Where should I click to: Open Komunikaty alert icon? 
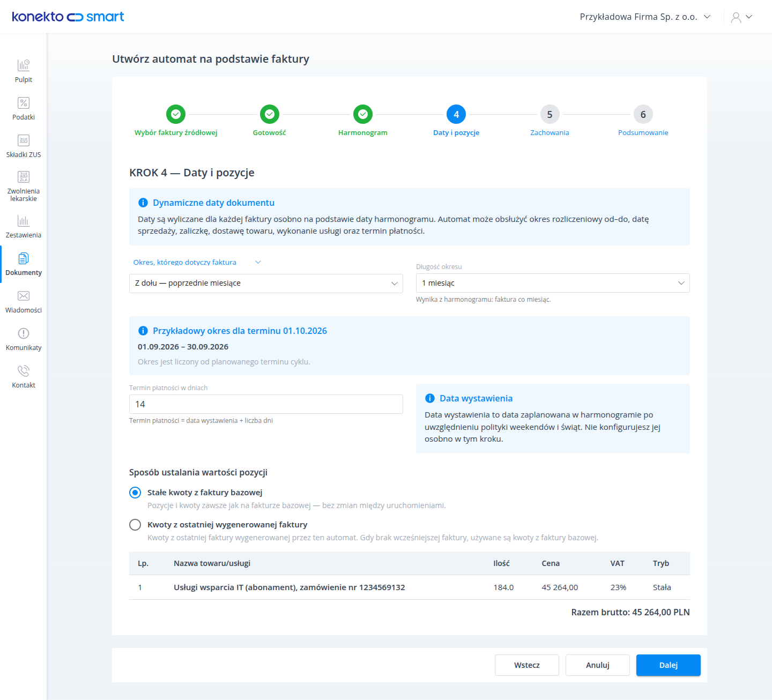pyautogui.click(x=24, y=333)
